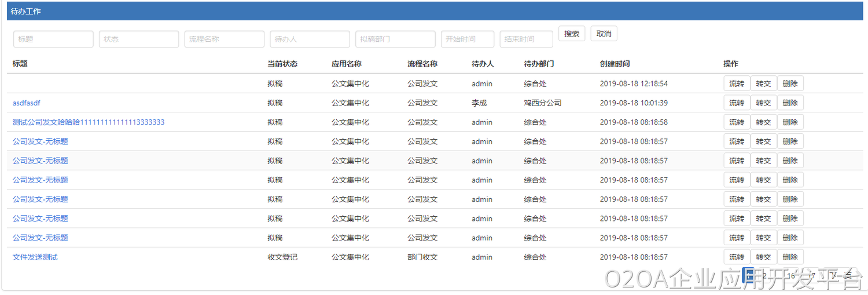Click the 流程名称 search field
This screenshot has height=295, width=868.
(x=225, y=39)
